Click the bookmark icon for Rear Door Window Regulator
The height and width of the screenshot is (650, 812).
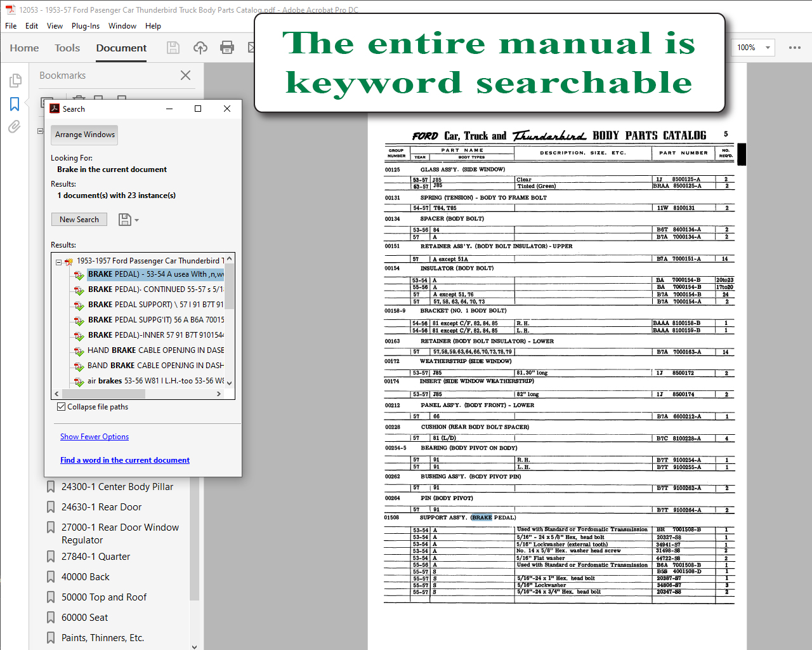click(51, 527)
